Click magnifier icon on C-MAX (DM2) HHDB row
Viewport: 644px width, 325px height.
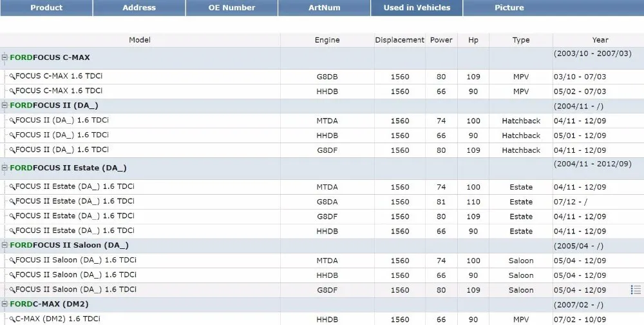[12, 319]
